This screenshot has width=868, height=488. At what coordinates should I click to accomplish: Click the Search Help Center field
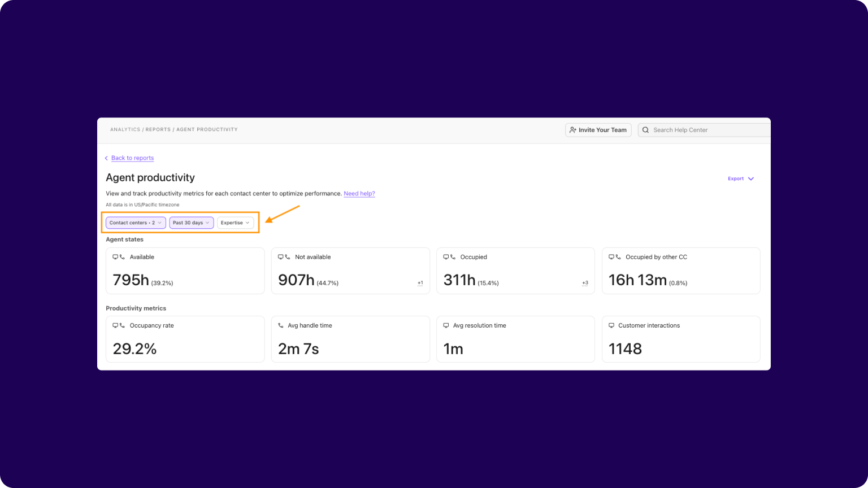[705, 130]
